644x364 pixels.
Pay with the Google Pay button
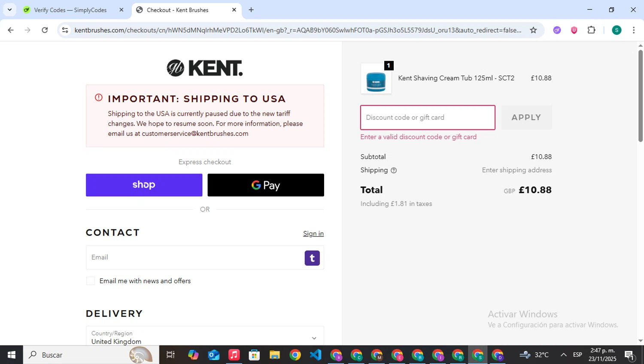click(266, 185)
